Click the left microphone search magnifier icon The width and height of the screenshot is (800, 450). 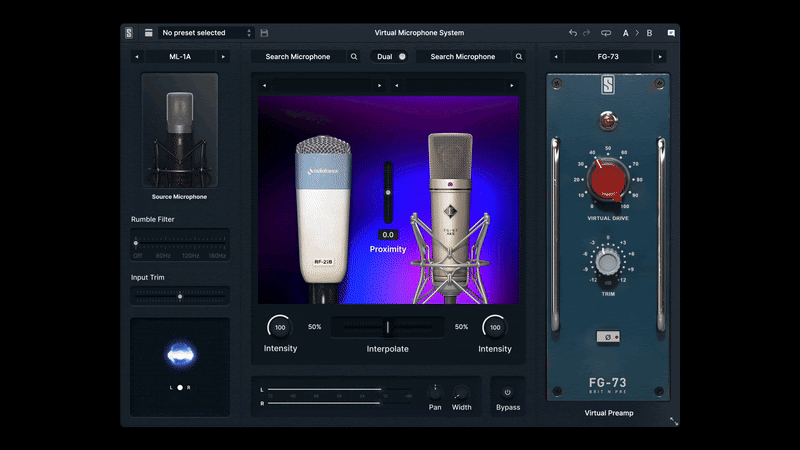click(354, 57)
